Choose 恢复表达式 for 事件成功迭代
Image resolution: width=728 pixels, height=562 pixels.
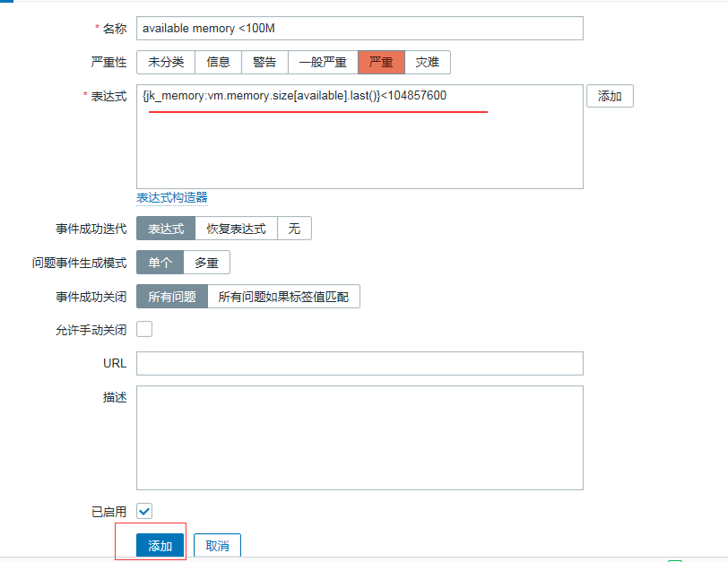237,229
